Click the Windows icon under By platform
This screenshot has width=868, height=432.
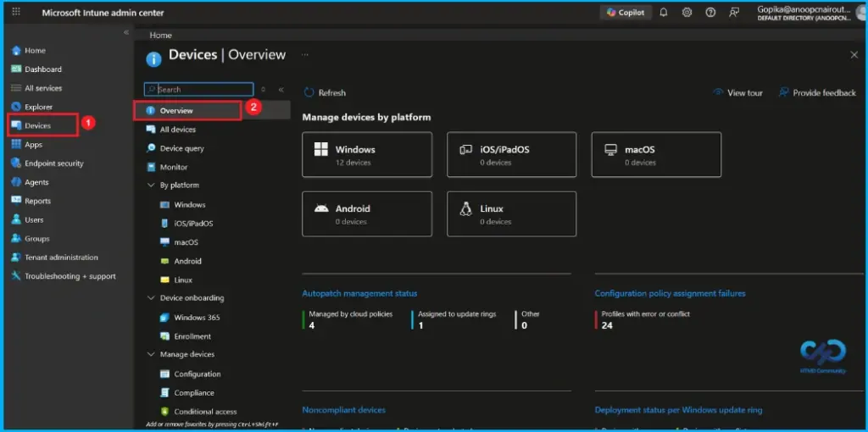click(x=164, y=205)
